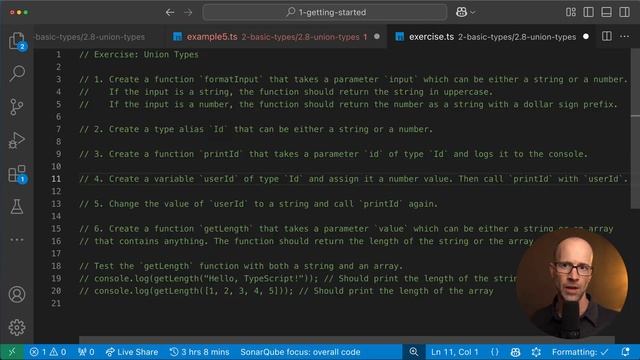The width and height of the screenshot is (640, 360).
Task: Split the editor to the right
Action: pyautogui.click(x=607, y=36)
